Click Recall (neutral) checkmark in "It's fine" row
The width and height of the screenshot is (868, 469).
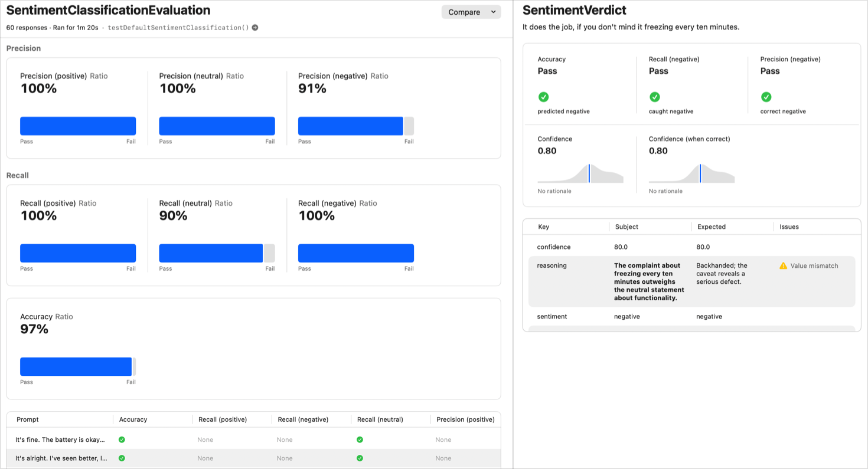pos(360,440)
